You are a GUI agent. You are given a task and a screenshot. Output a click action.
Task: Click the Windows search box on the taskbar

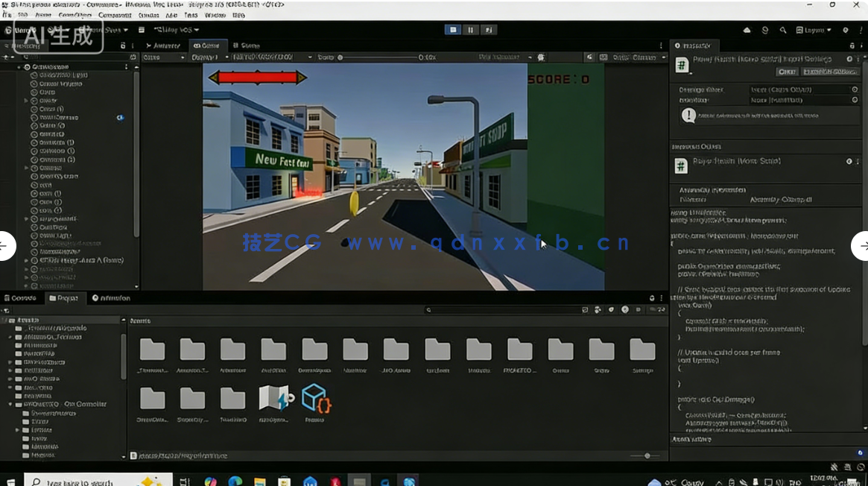click(97, 479)
